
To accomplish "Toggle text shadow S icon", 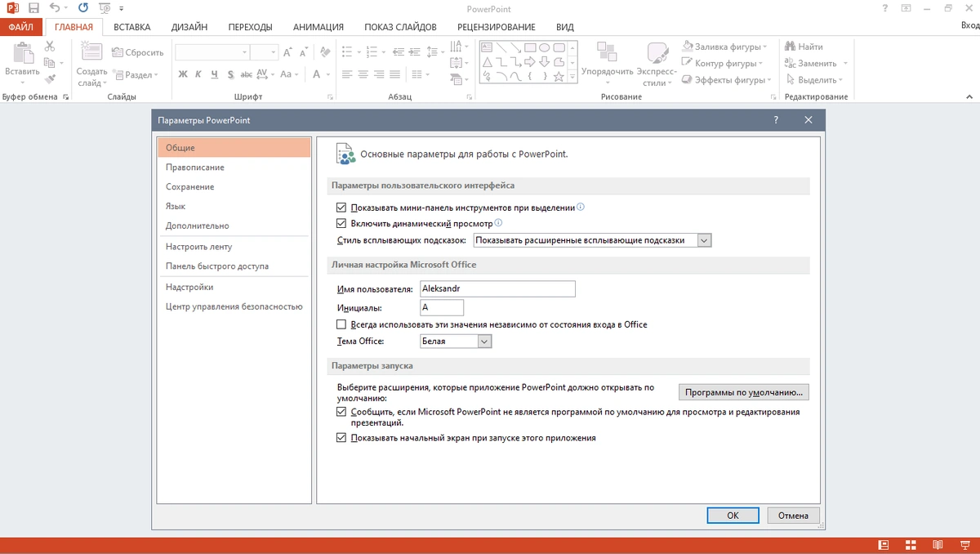I will [231, 74].
